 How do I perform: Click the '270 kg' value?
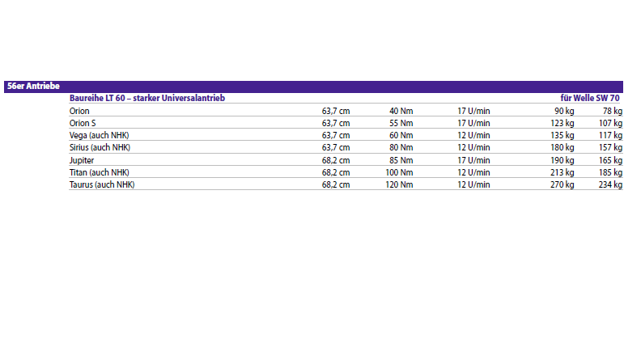pos(562,184)
